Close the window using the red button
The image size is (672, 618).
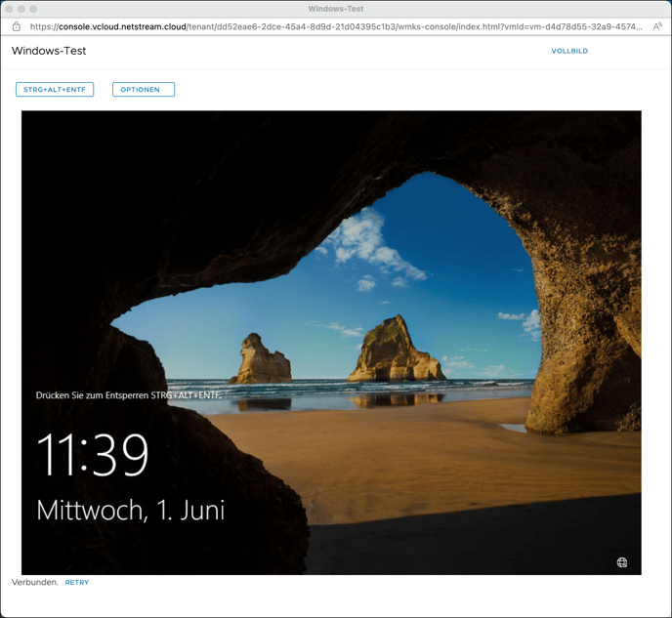pyautogui.click(x=9, y=9)
